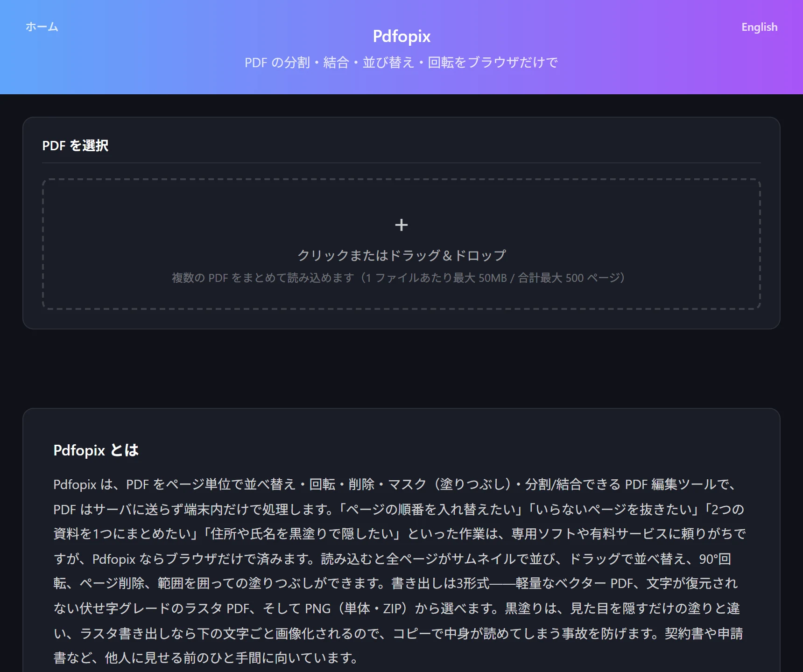Click the Pdfopix とは section heading
This screenshot has width=803, height=672.
[96, 450]
